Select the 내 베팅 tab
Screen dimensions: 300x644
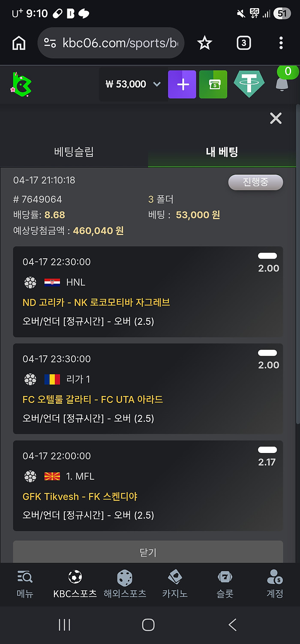(x=222, y=152)
